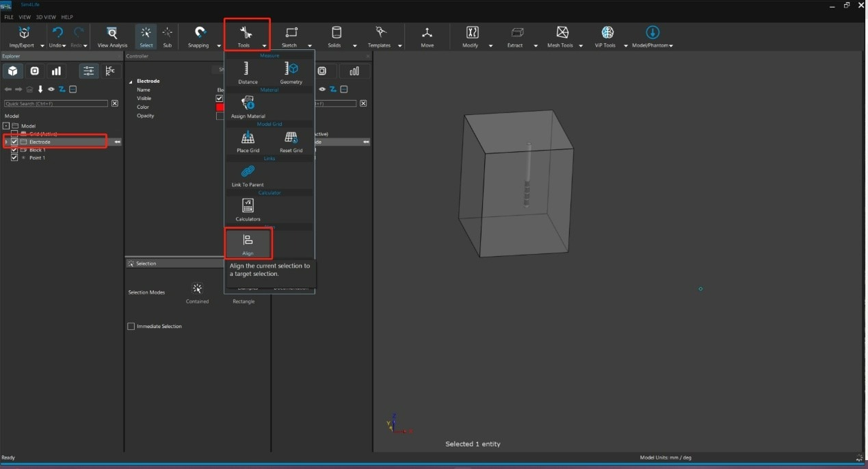The image size is (868, 469).
Task: Open the Geometry measure tool
Action: click(x=291, y=71)
